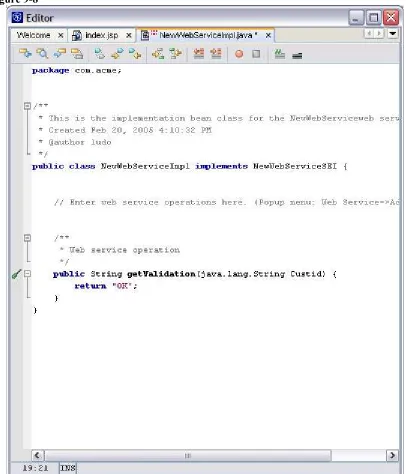The width and height of the screenshot is (406, 474).
Task: Collapse the getValidation method fold
Action: click(27, 274)
